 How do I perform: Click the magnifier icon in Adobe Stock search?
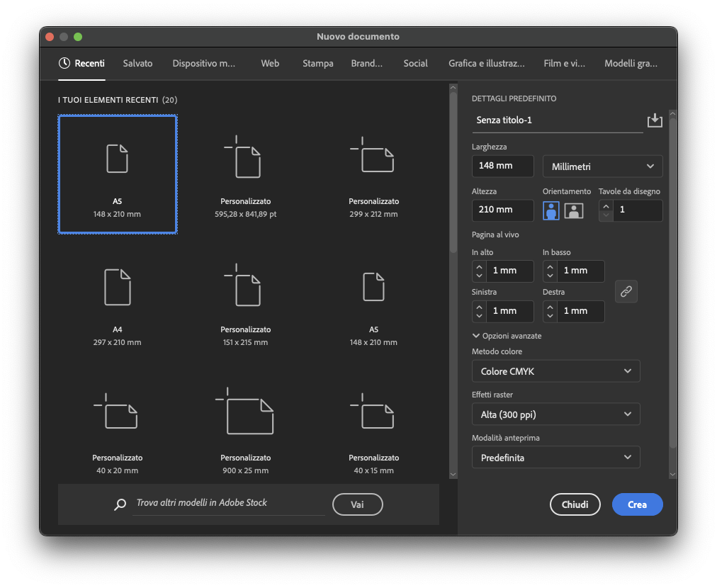click(x=120, y=504)
